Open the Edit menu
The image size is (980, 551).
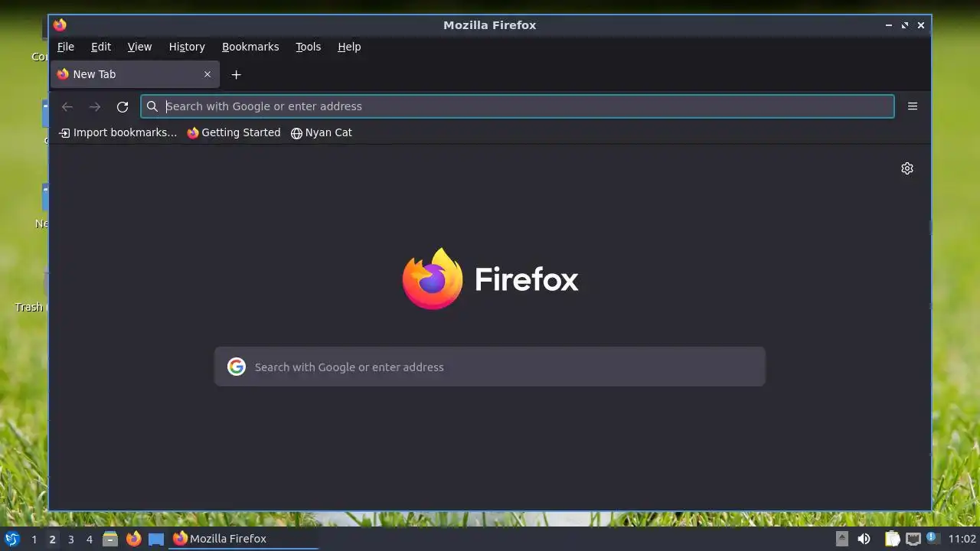(x=101, y=47)
